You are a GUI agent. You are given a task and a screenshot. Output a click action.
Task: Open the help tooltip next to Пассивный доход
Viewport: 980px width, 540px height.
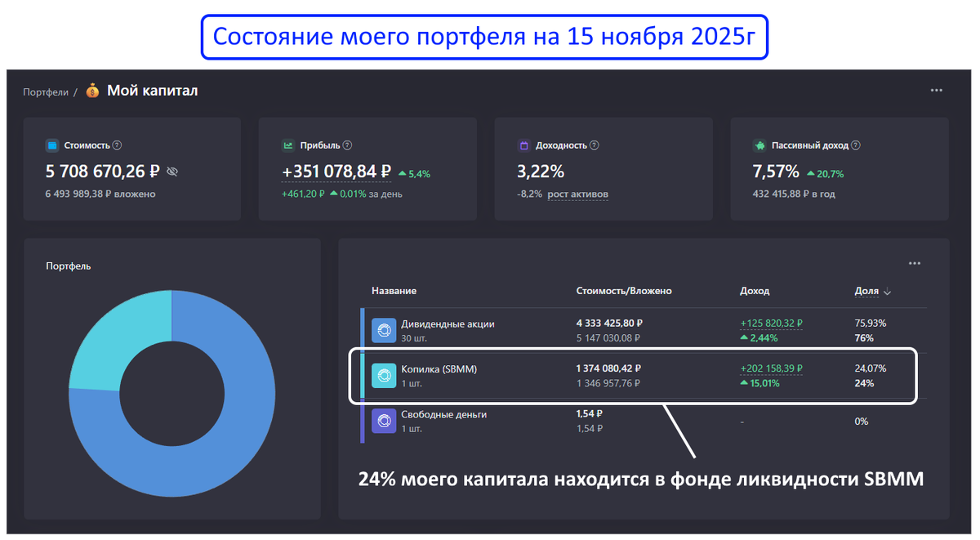pos(854,145)
